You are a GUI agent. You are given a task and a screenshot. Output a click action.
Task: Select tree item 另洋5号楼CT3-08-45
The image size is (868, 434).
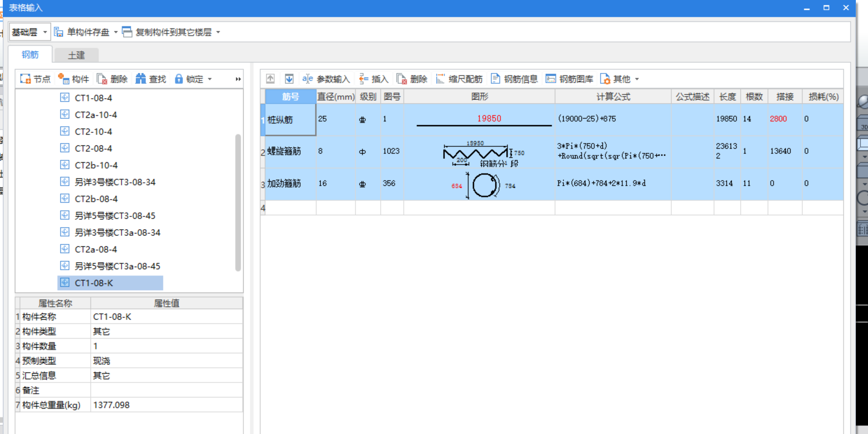pyautogui.click(x=115, y=215)
